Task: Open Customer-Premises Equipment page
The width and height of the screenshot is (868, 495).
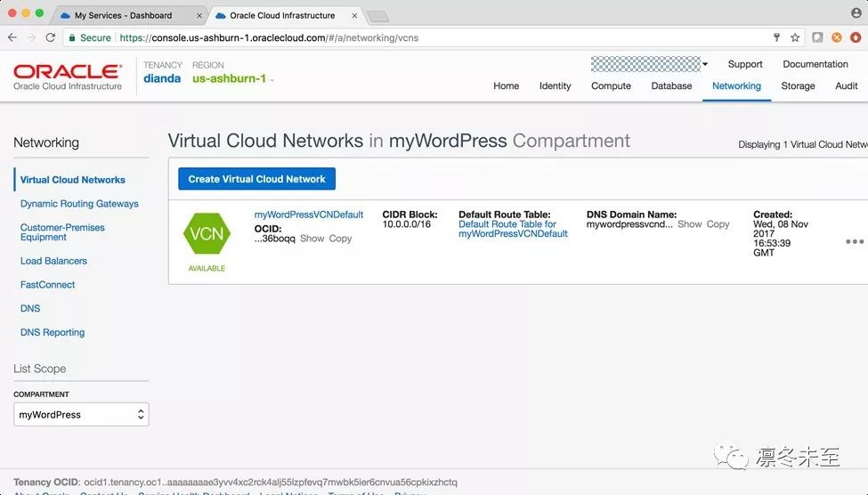Action: click(x=62, y=232)
